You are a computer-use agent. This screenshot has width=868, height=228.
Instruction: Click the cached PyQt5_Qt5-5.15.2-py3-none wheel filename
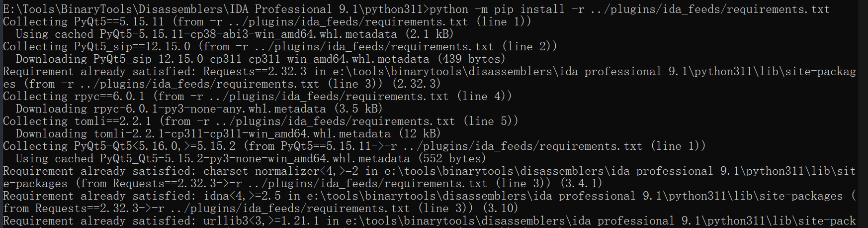255,158
